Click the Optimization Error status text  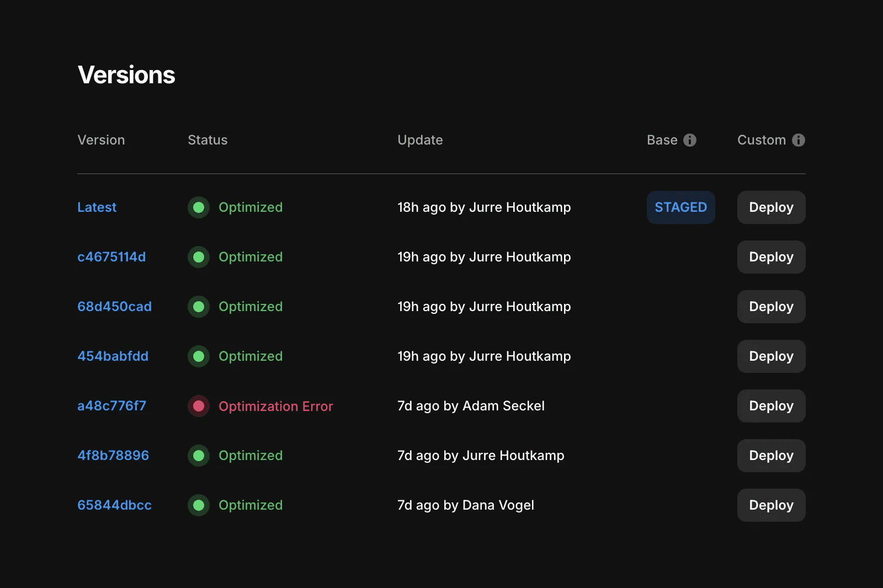pos(276,407)
